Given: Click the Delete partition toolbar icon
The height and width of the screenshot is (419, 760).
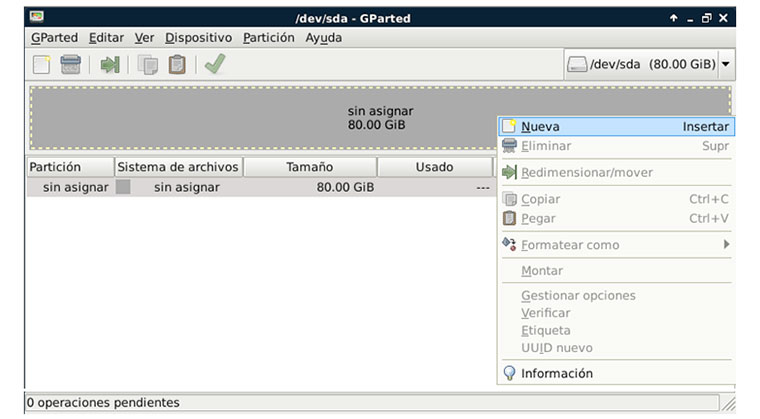Looking at the screenshot, I should tap(71, 64).
